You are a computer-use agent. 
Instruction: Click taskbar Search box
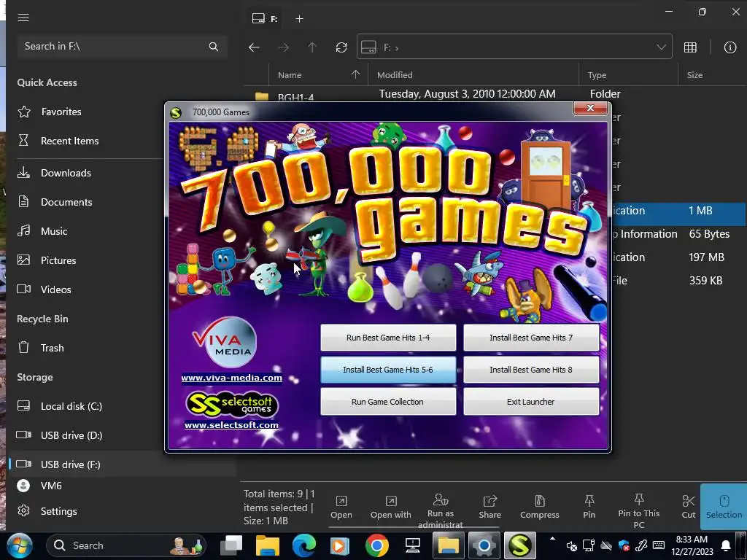[126, 545]
